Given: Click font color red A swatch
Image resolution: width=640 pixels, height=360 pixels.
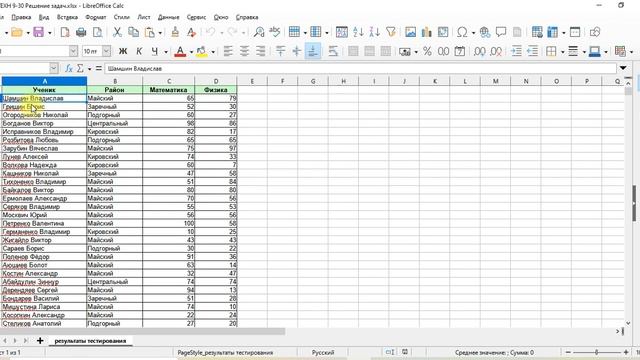Looking at the screenshot, I should pyautogui.click(x=180, y=51).
